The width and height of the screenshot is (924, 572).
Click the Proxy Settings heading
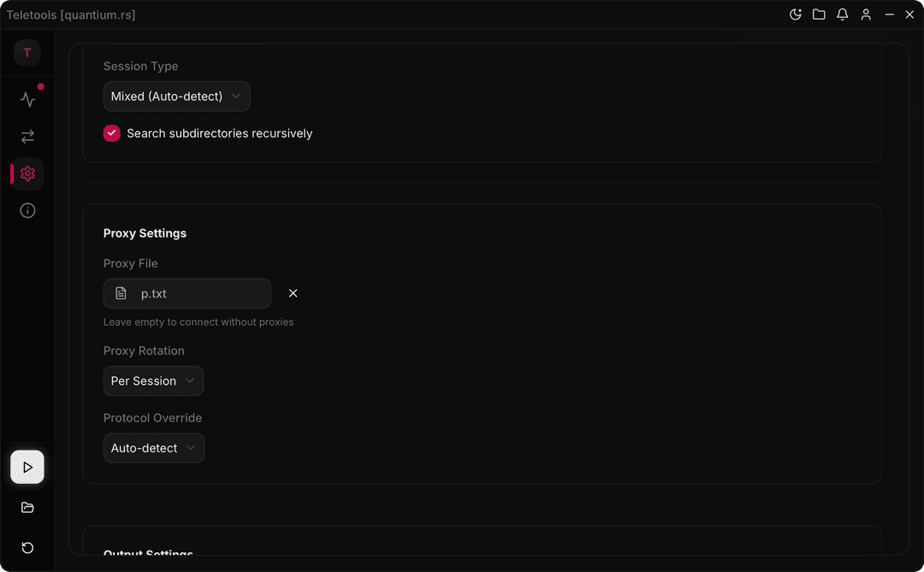point(145,233)
